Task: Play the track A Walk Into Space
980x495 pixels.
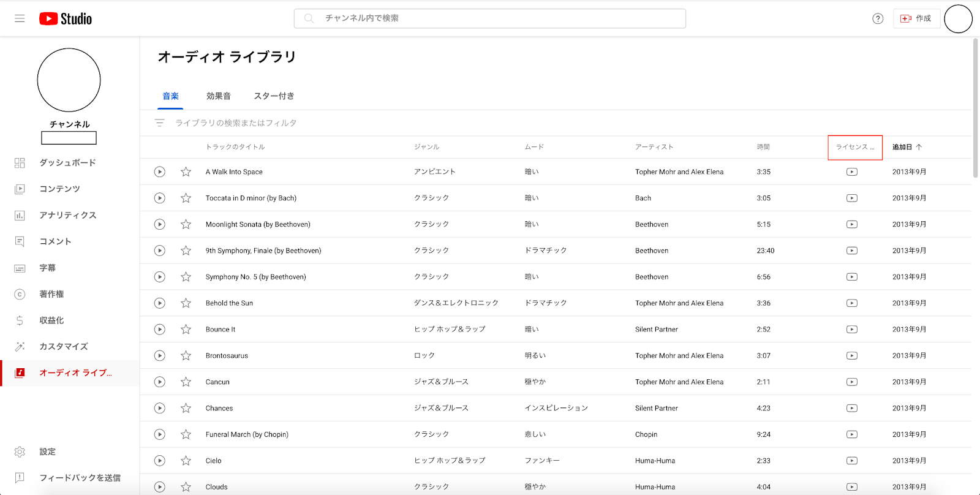Action: (x=160, y=172)
